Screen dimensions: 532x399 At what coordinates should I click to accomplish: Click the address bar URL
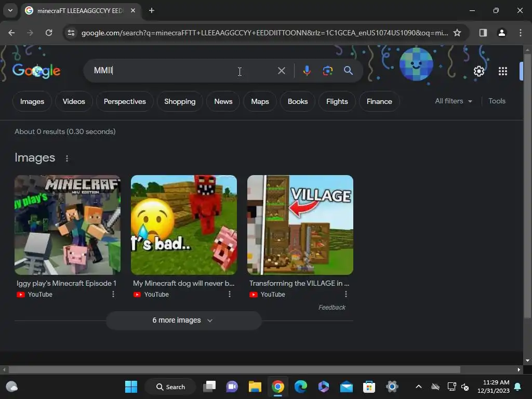[x=264, y=33]
